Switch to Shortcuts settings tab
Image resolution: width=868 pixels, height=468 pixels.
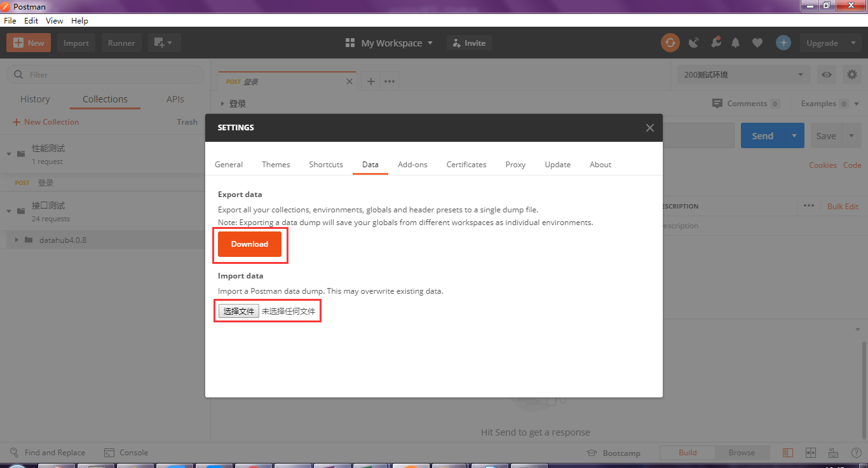326,164
